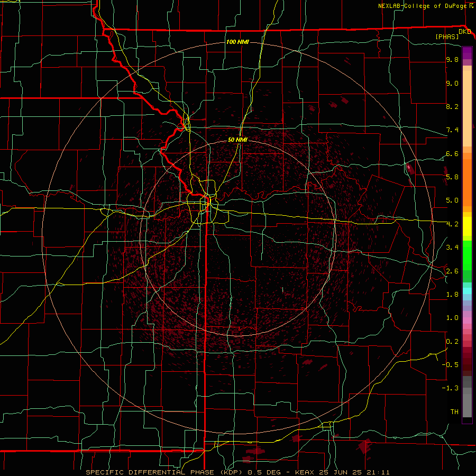Viewport: 476px width, 476px height.
Task: Select the 8.2 legend value
Action: click(x=452, y=106)
